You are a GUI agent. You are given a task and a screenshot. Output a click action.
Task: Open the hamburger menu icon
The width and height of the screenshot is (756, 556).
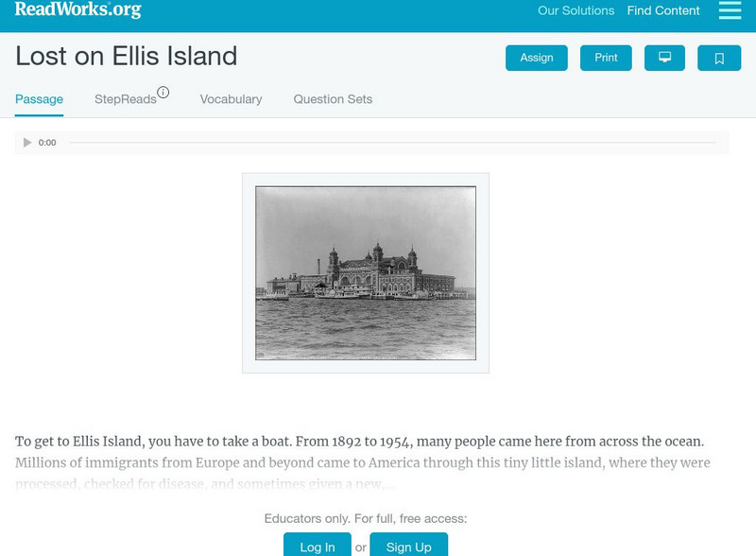tap(730, 10)
